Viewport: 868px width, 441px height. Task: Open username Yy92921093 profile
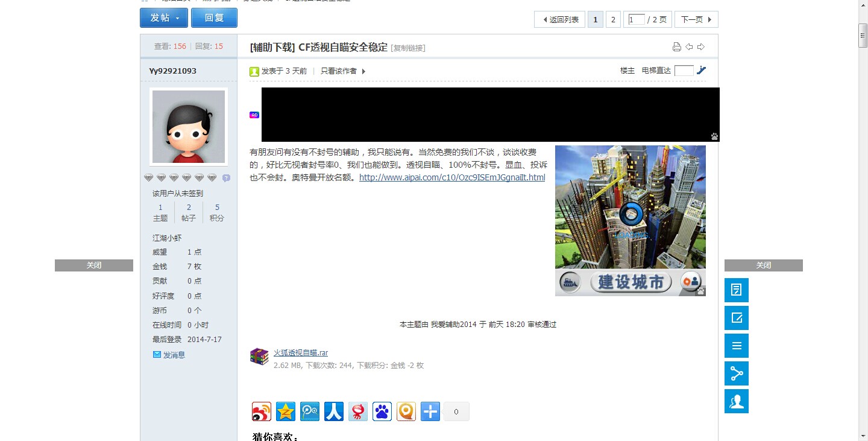tap(173, 71)
